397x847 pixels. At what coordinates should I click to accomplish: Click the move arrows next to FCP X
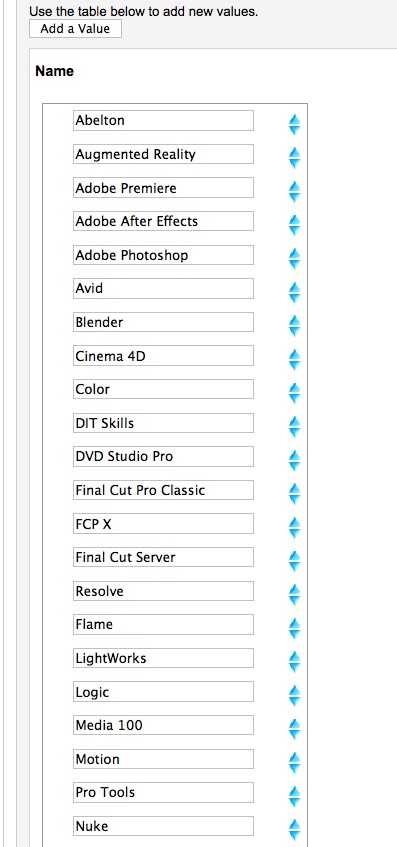pos(294,527)
